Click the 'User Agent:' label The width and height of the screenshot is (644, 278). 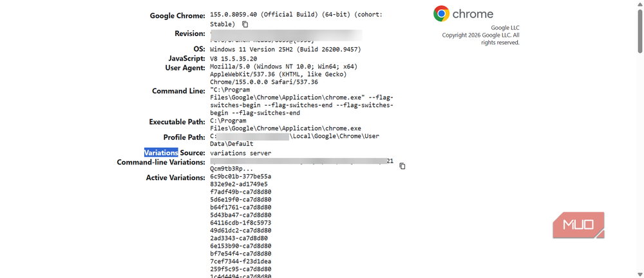coord(184,68)
